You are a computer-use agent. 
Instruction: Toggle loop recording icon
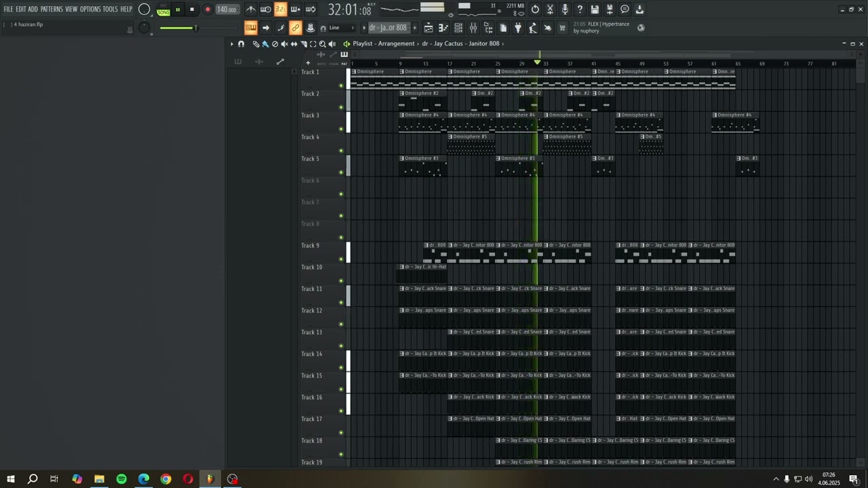(x=311, y=9)
